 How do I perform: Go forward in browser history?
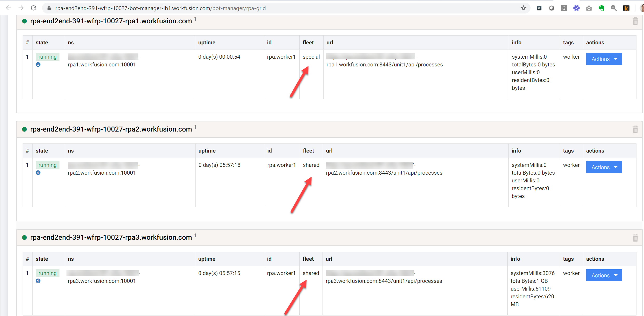[21, 8]
